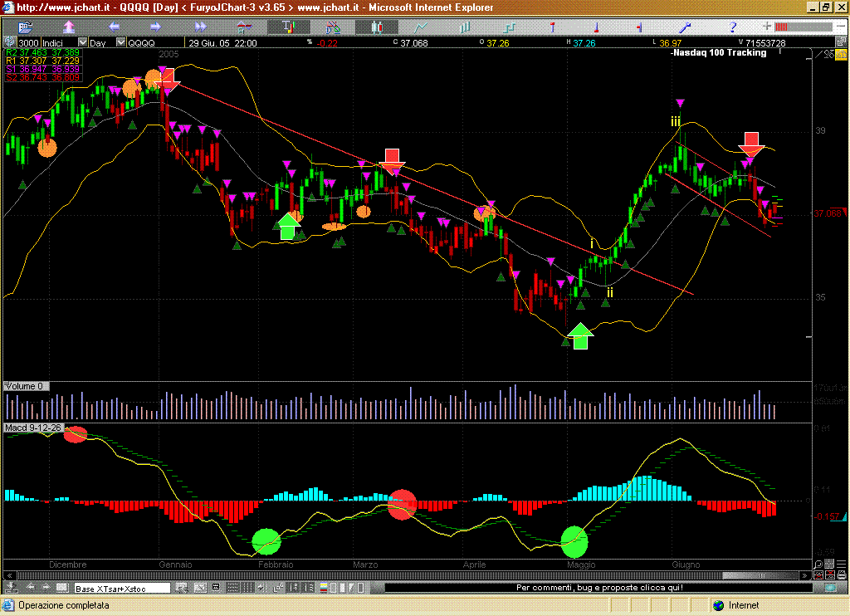Viewport: 850px width, 616px height.
Task: Click the Volume panel label
Action: pos(24,386)
